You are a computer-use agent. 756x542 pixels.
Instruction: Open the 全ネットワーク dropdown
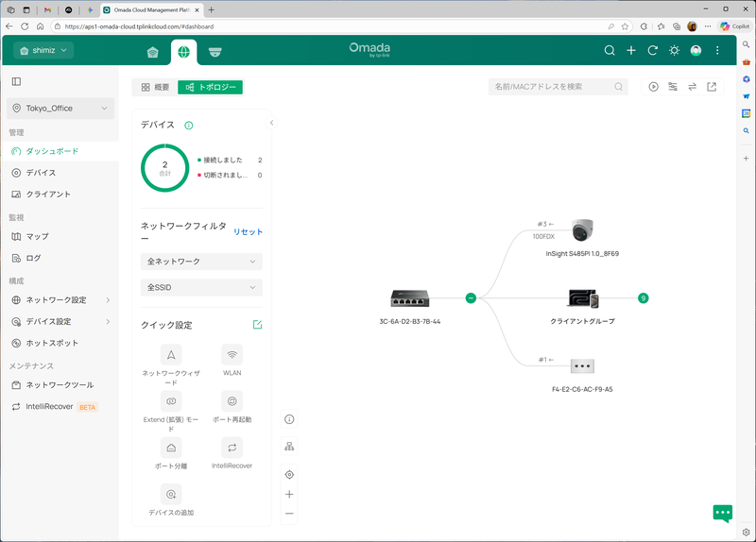click(x=201, y=262)
